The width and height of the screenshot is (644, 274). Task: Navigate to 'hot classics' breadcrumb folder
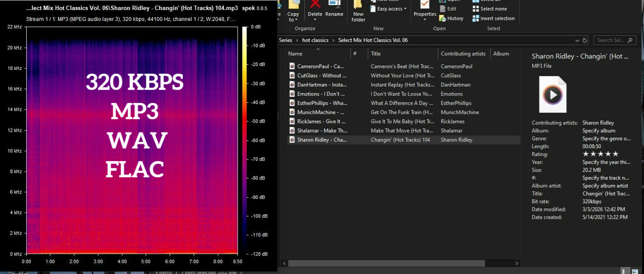click(x=315, y=40)
